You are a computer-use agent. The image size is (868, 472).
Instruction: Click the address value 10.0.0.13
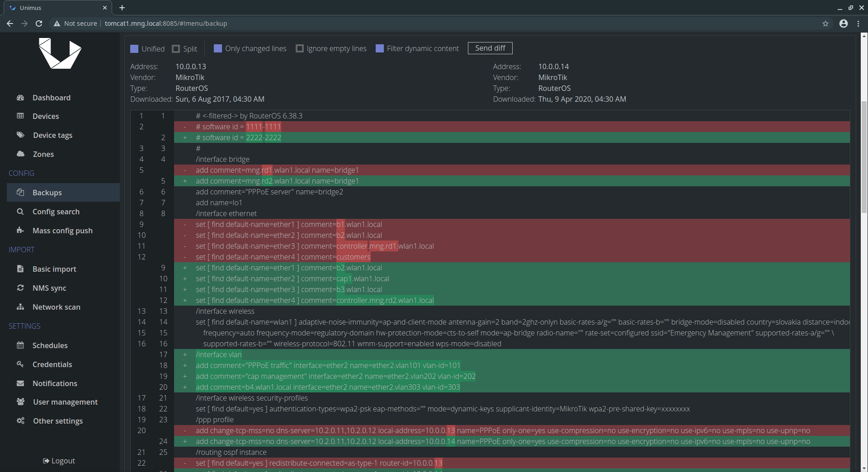pyautogui.click(x=191, y=66)
